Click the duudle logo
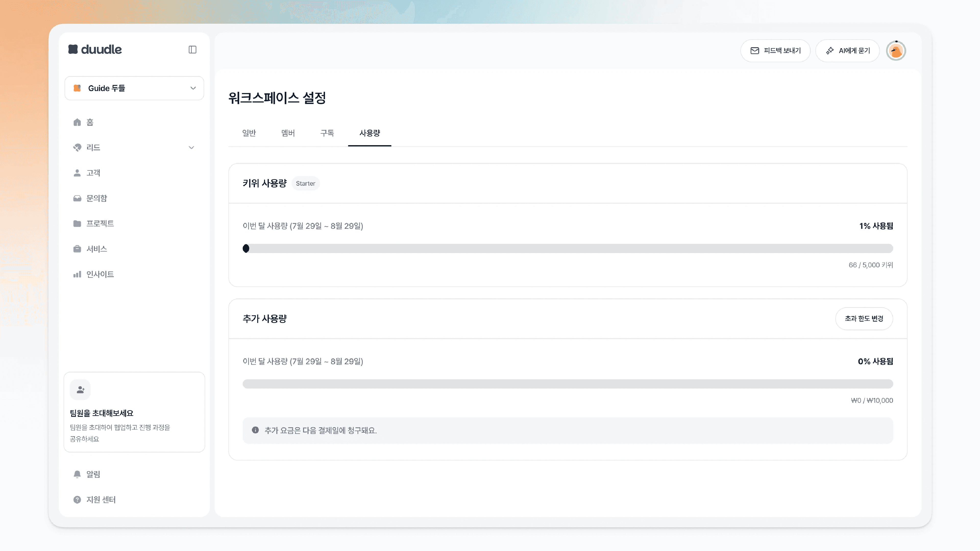 (95, 49)
